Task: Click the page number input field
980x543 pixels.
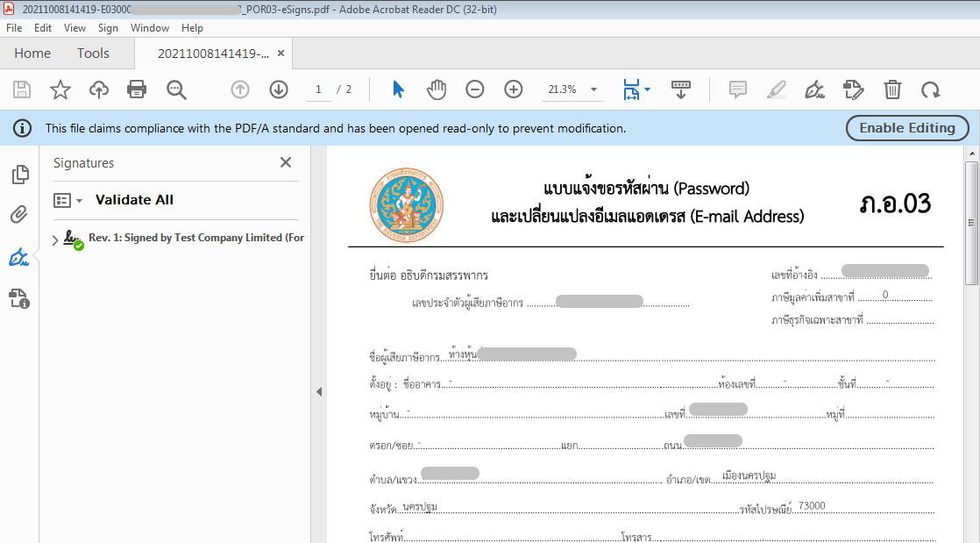Action: tap(319, 89)
